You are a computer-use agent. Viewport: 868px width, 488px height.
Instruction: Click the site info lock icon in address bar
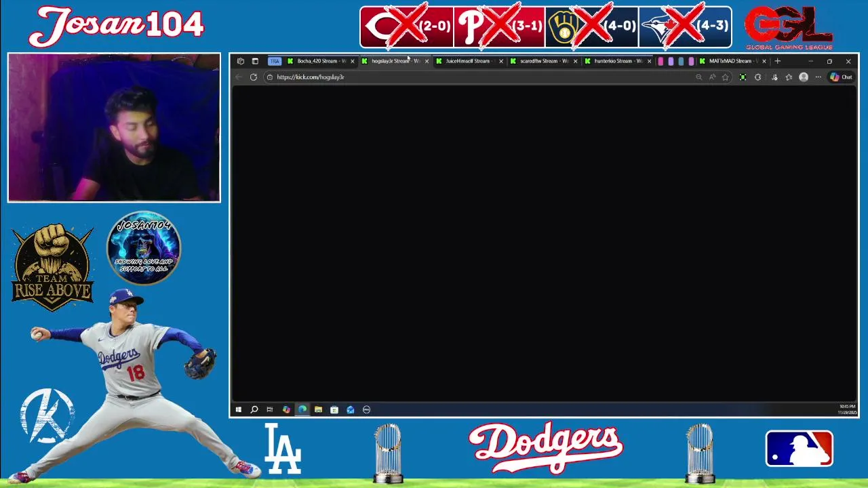[270, 77]
